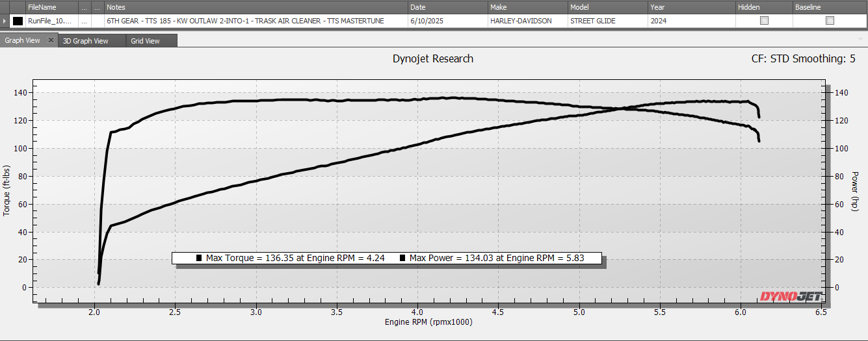Sort by the Notes column header
The image size is (868, 341).
point(256,7)
